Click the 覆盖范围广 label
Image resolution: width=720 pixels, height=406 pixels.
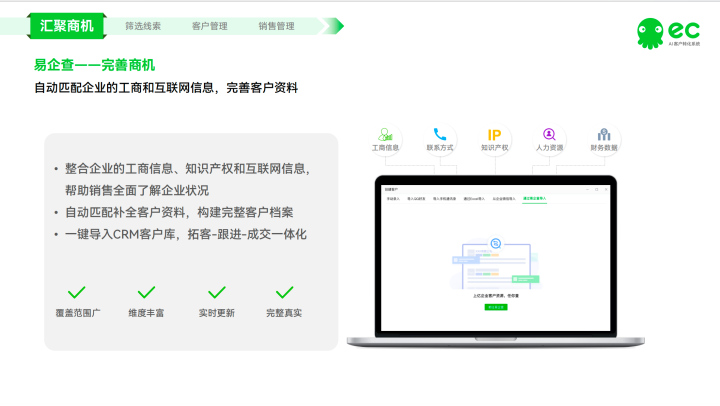[x=78, y=313]
